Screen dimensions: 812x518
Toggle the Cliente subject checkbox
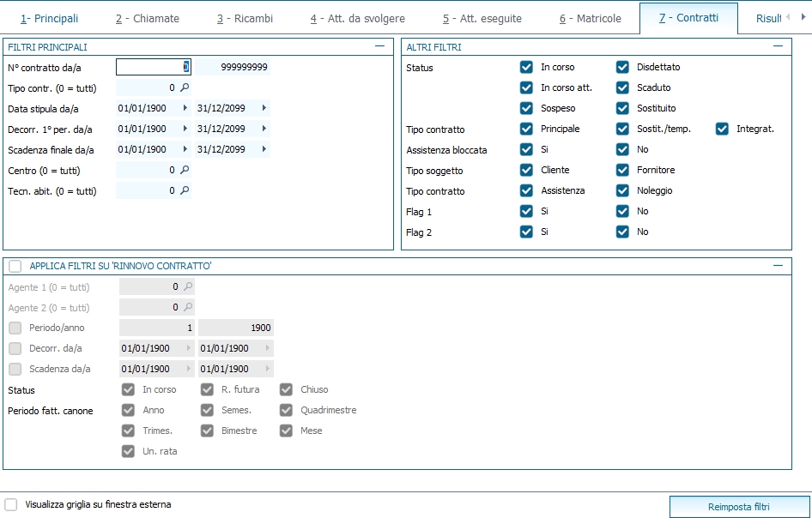tap(526, 171)
